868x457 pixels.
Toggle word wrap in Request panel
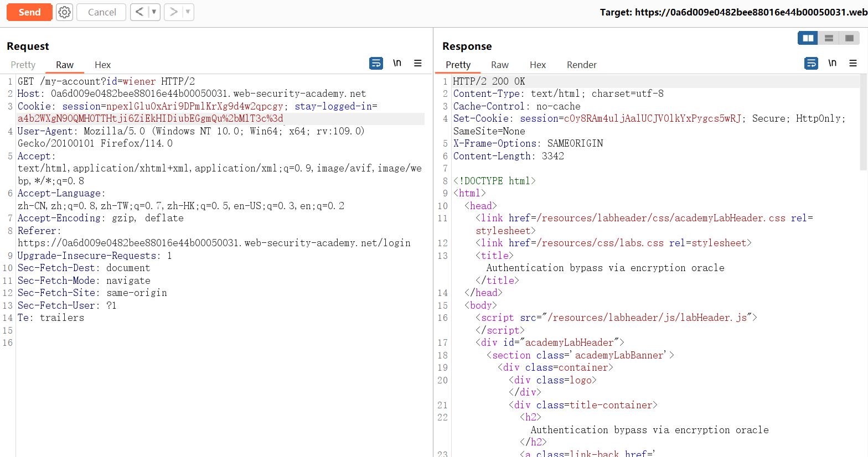pyautogui.click(x=376, y=64)
